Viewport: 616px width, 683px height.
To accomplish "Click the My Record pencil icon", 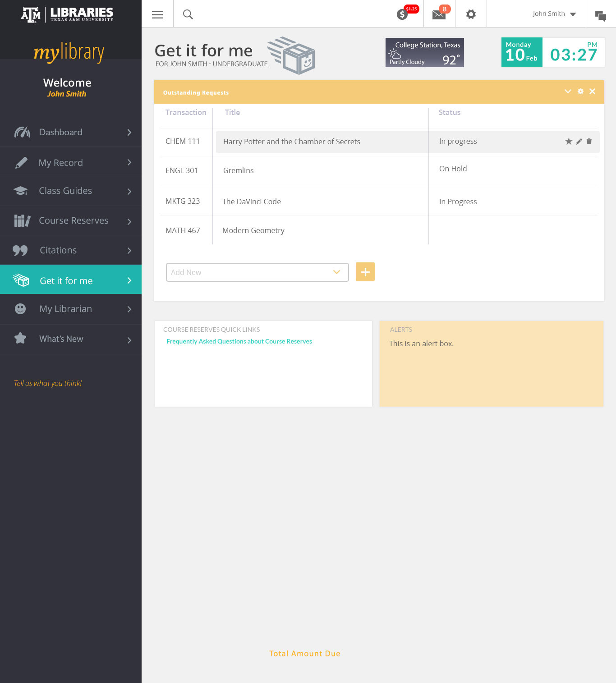I will (x=21, y=163).
